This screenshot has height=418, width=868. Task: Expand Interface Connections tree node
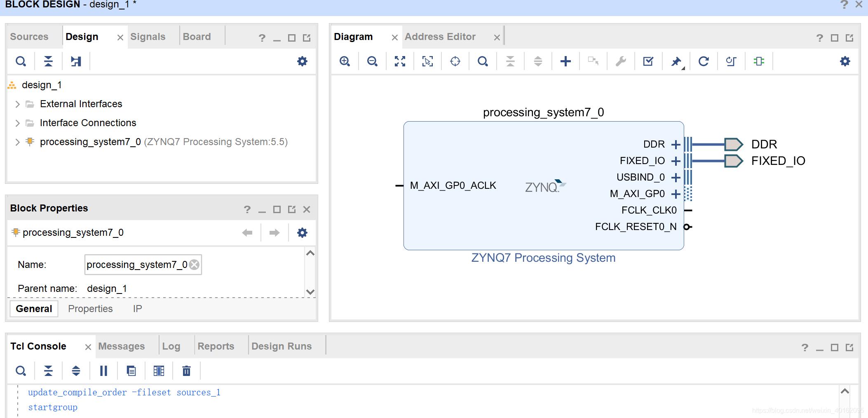17,123
